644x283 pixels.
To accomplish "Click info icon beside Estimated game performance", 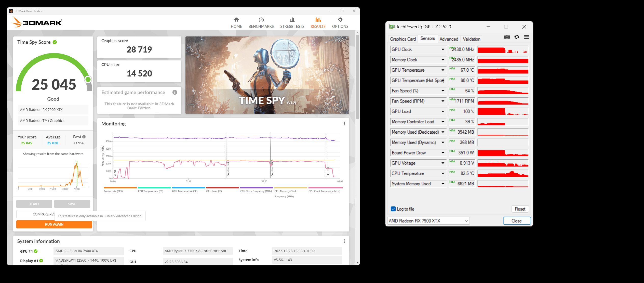I will pyautogui.click(x=175, y=92).
